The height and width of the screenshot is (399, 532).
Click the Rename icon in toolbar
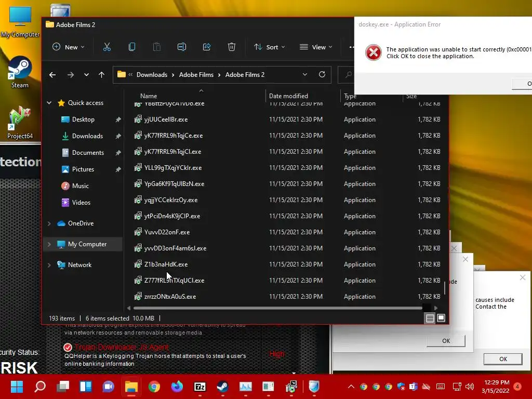coord(182,47)
